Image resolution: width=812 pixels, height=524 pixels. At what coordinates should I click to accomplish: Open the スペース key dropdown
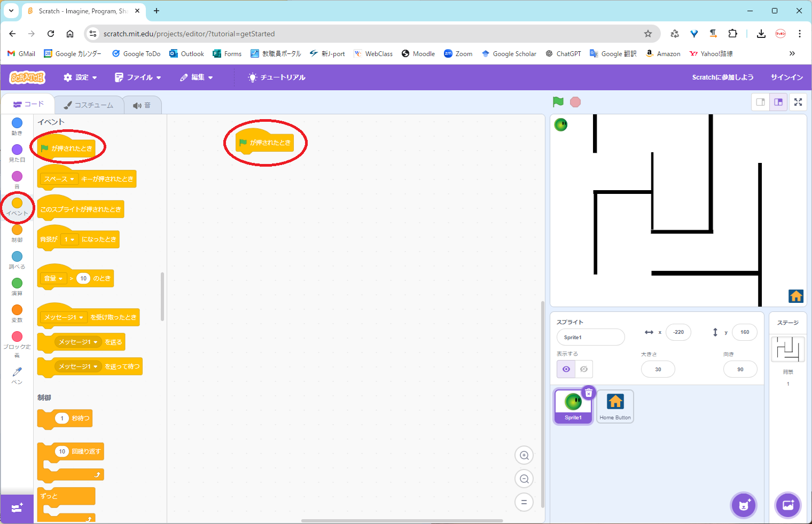59,179
